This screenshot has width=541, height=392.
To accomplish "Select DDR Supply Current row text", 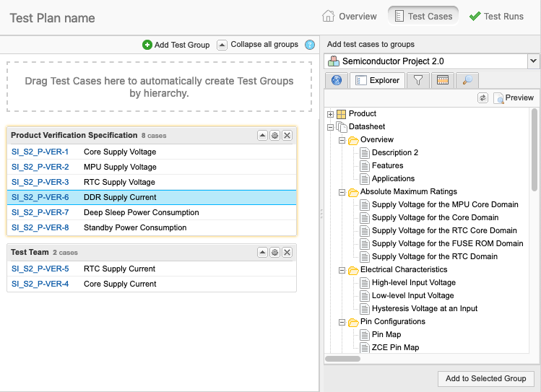I will [x=120, y=197].
